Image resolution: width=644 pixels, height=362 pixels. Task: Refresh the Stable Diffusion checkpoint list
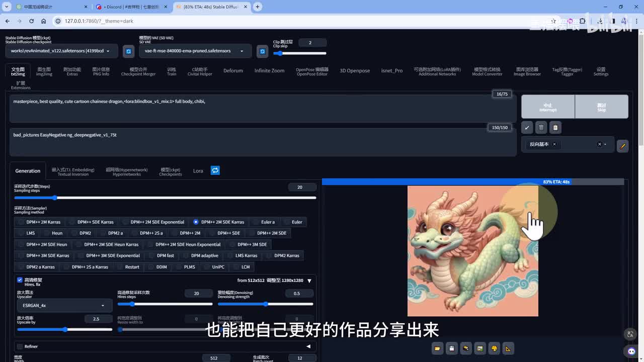(x=128, y=51)
